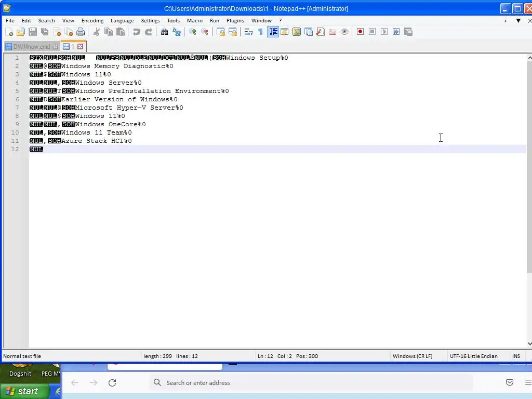Image resolution: width=532 pixels, height=399 pixels.
Task: Toggle Synchronize Horizontal Scrolling
Action: coord(233,32)
